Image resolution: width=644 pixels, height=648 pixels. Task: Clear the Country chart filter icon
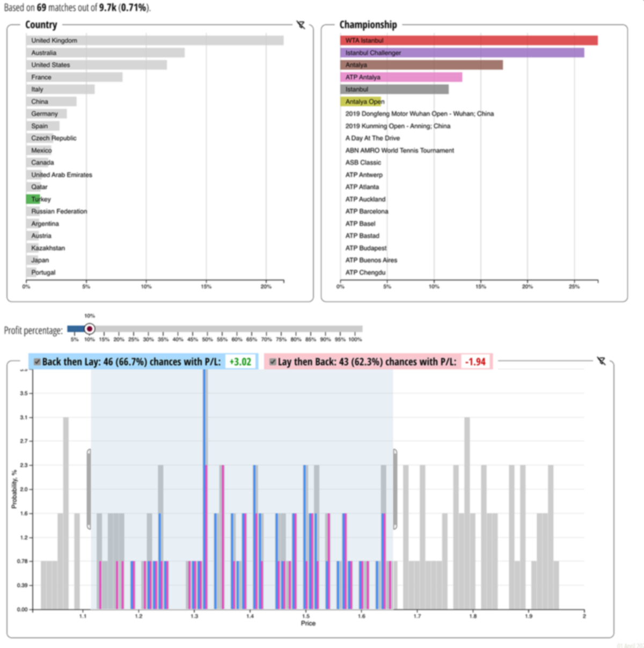301,25
